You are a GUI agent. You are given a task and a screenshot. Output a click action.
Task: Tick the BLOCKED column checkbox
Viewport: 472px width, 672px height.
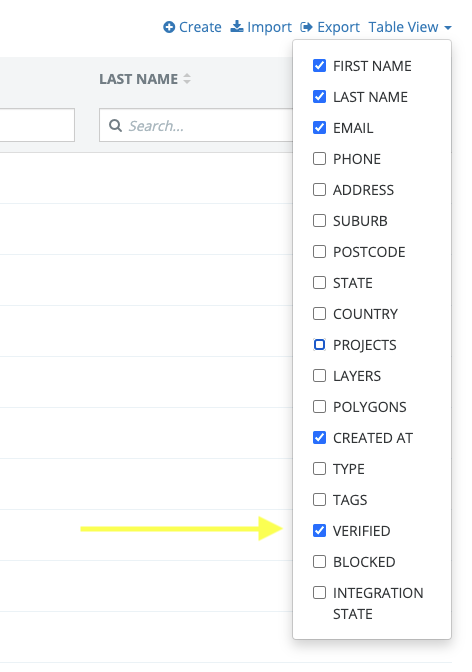click(319, 561)
